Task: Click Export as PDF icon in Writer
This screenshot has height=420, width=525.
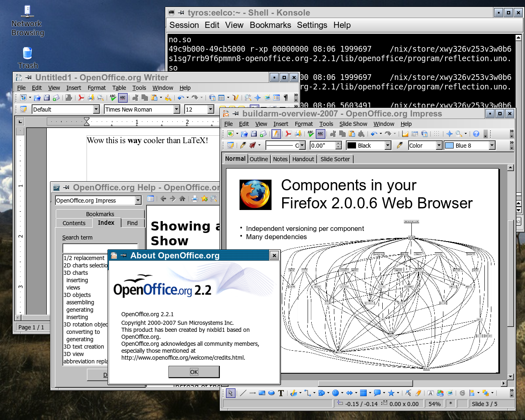Action: click(81, 98)
